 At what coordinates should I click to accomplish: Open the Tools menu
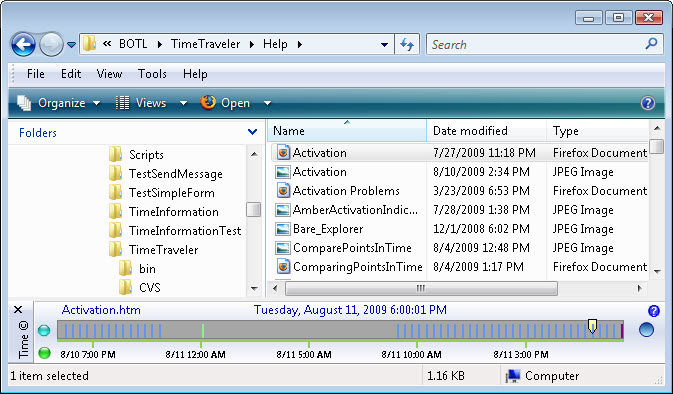click(x=152, y=74)
